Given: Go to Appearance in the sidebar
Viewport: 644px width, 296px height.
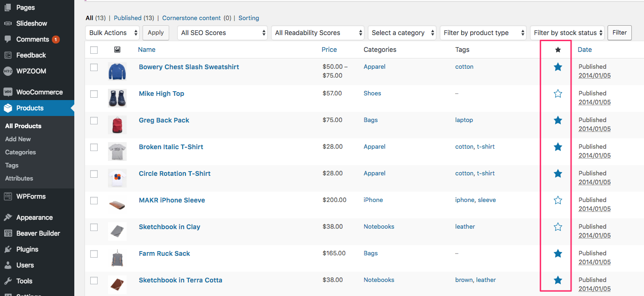Looking at the screenshot, I should pos(34,217).
